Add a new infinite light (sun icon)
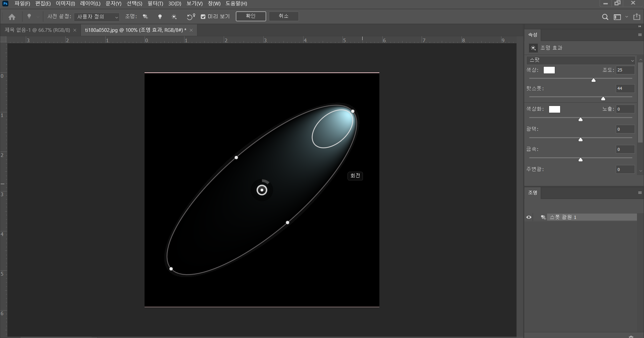 (174, 17)
